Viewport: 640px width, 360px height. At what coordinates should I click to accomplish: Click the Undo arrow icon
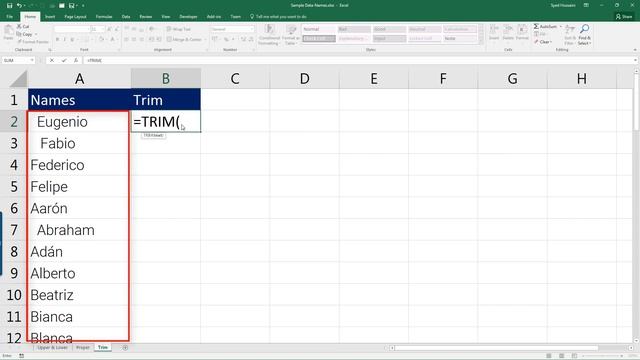tap(19, 5)
